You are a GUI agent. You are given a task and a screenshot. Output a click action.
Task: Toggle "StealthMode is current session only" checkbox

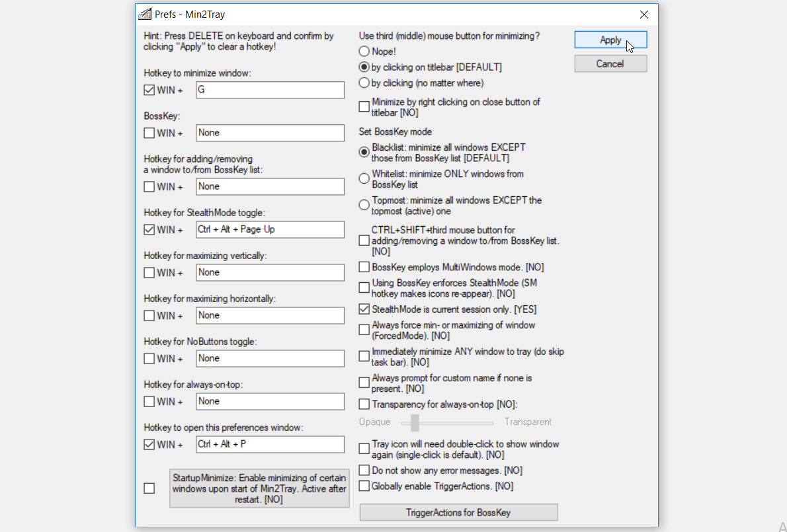364,309
